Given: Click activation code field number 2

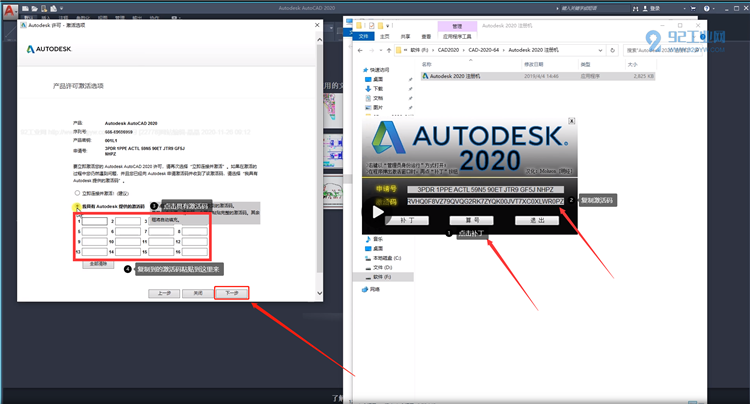Looking at the screenshot, I should coord(128,221).
